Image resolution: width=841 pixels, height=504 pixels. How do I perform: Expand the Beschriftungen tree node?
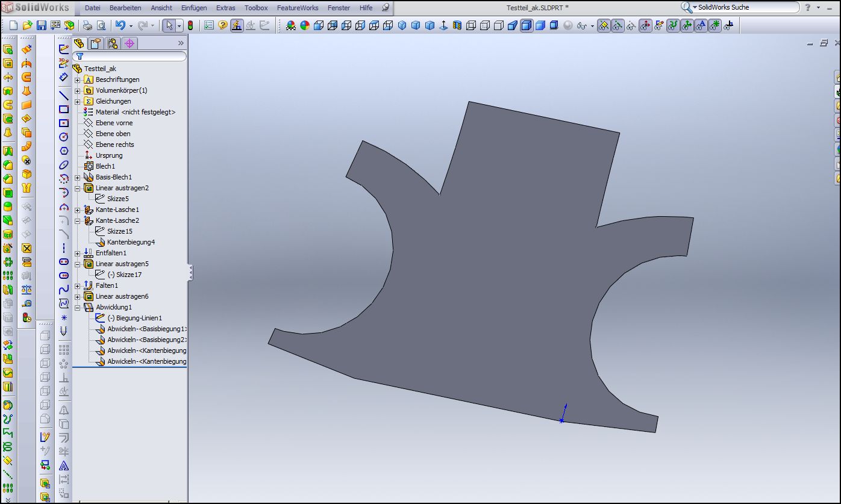pos(77,80)
